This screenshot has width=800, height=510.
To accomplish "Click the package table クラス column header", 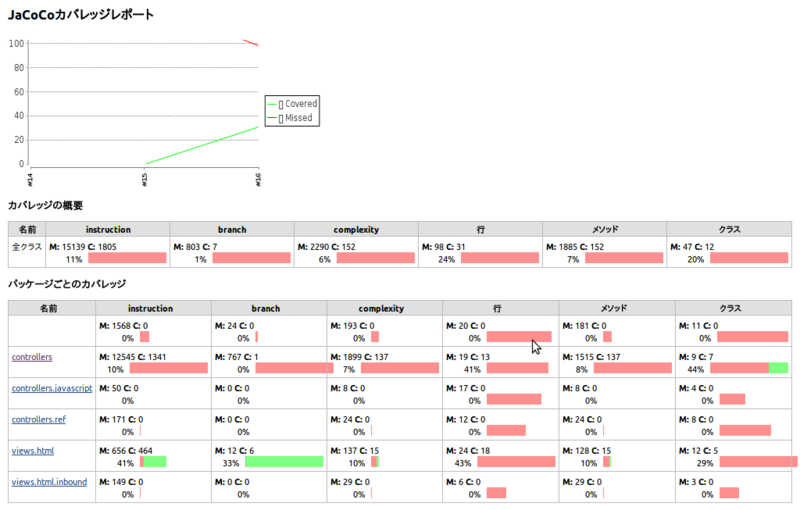I will (x=733, y=308).
